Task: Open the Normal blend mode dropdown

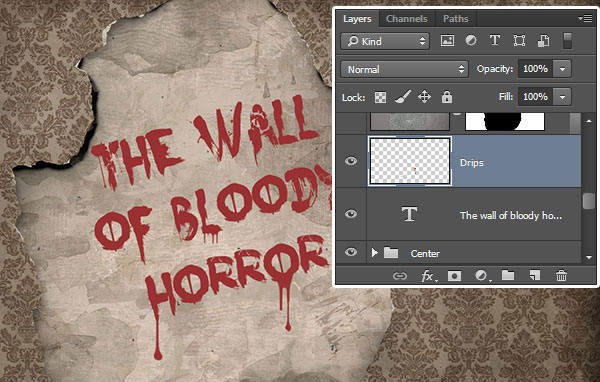Action: tap(404, 69)
